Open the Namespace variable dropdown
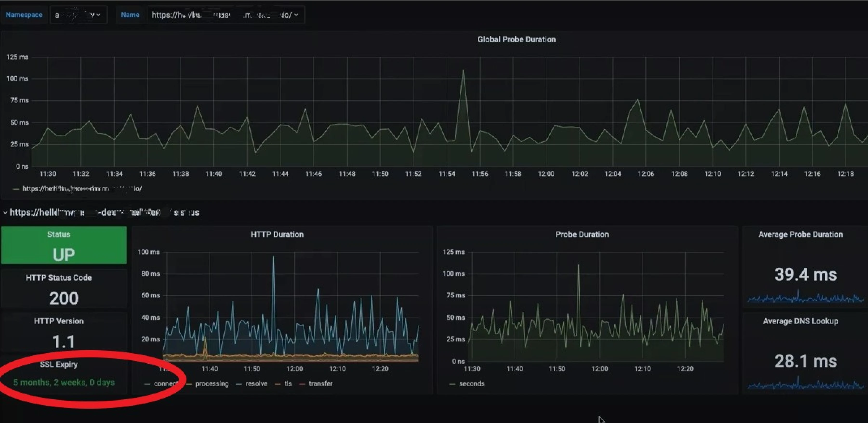This screenshot has height=423, width=868. coord(78,15)
